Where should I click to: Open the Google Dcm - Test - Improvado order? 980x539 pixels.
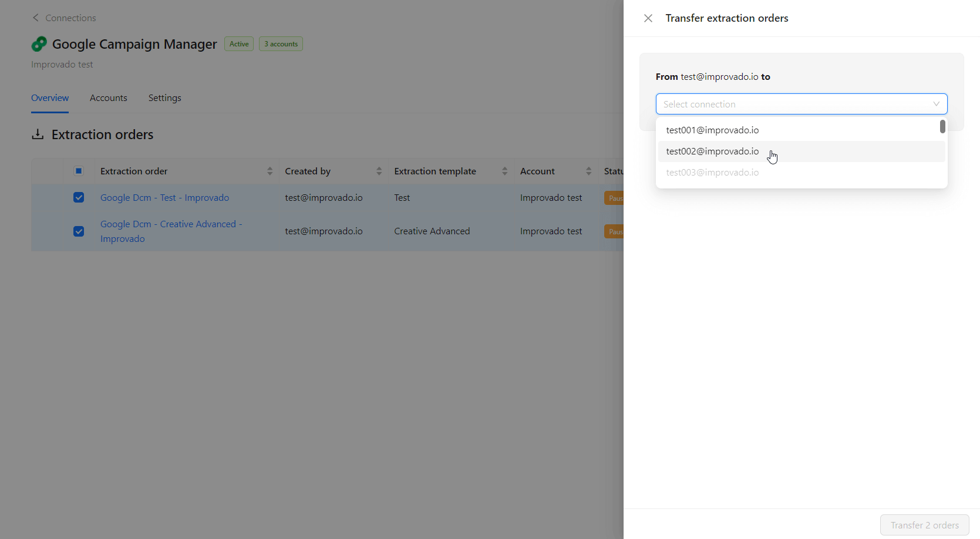point(164,198)
